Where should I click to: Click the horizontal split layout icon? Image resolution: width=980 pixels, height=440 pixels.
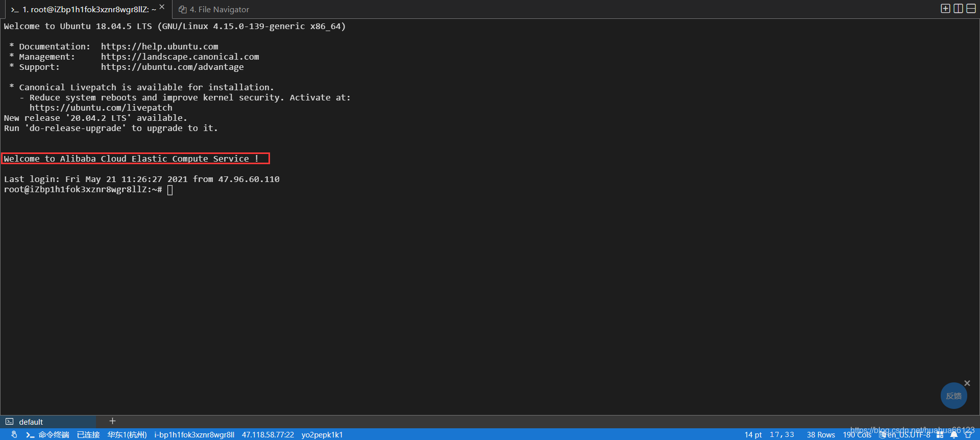point(971,9)
